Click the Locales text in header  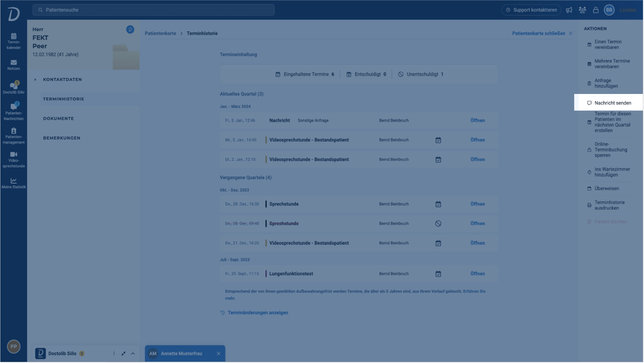(x=628, y=10)
